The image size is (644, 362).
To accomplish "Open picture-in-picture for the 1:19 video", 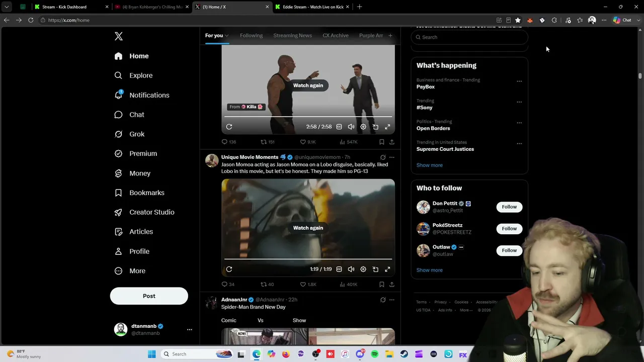I will [375, 269].
